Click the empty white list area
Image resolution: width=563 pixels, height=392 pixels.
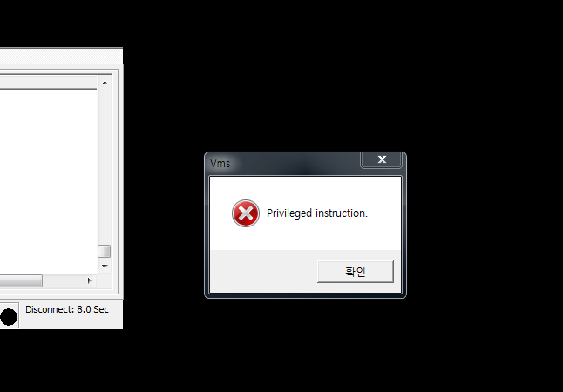[x=49, y=181]
